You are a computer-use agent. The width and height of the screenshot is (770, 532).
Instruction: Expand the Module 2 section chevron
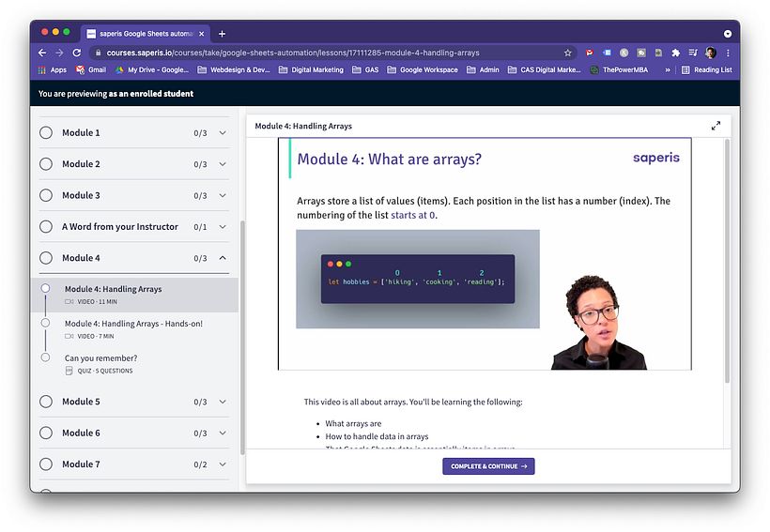[x=223, y=164]
